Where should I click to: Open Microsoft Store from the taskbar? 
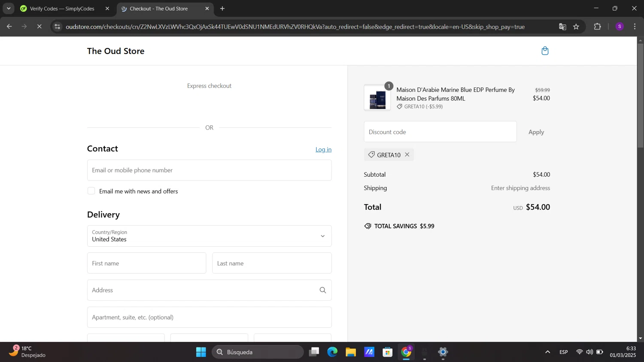click(x=388, y=352)
